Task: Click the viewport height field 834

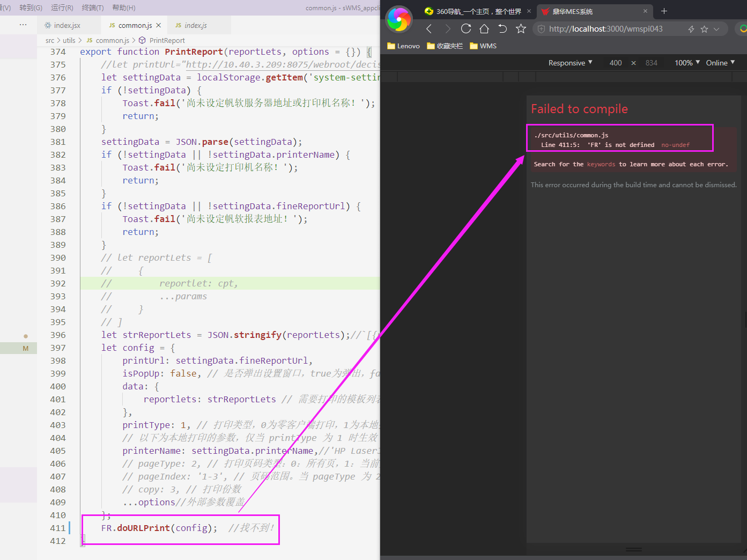Action: [651, 63]
